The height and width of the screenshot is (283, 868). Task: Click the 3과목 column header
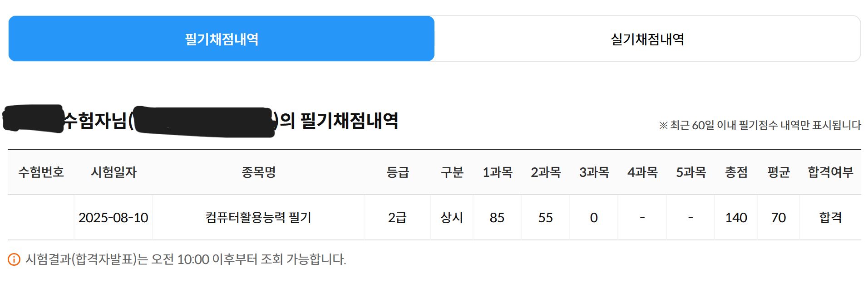(x=594, y=172)
